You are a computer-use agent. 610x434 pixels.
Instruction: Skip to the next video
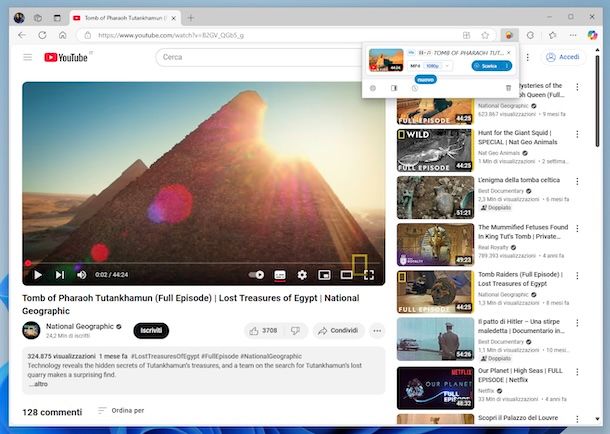click(x=60, y=275)
